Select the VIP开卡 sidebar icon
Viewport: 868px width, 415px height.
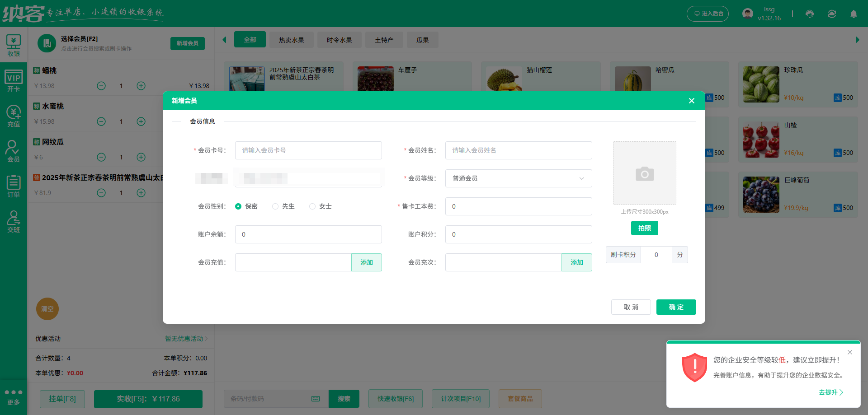(x=14, y=80)
